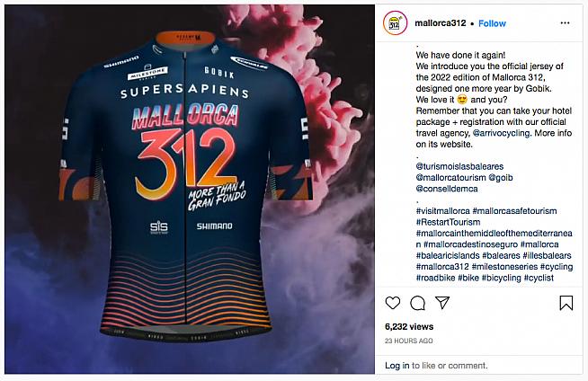Open mallorca312 profile avatar

click(x=395, y=23)
